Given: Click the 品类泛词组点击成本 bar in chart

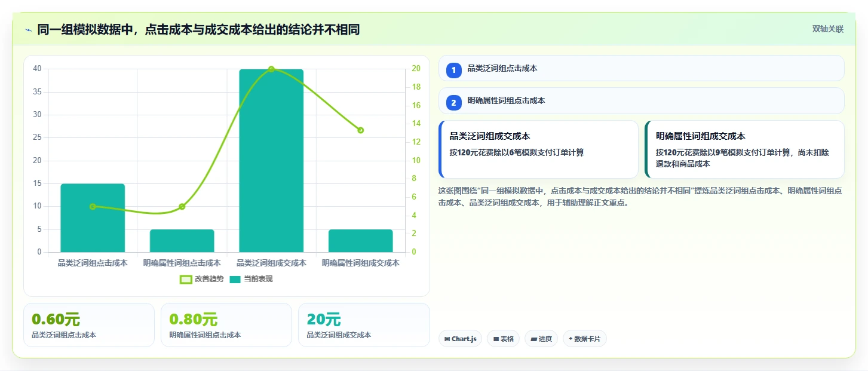Looking at the screenshot, I should tap(93, 218).
